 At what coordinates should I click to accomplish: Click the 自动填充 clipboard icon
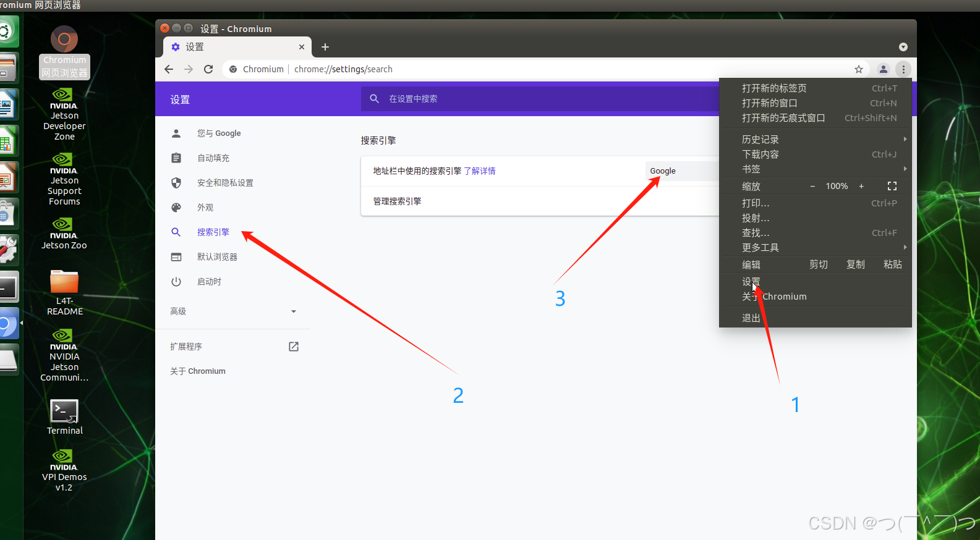tap(176, 158)
